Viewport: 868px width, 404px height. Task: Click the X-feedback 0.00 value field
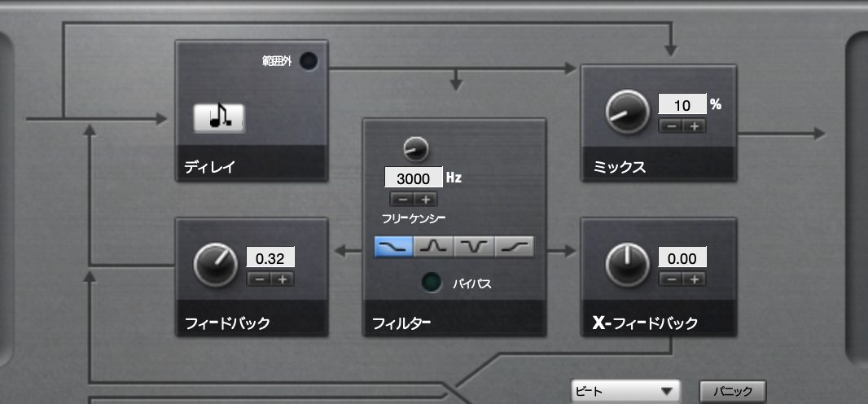pos(682,258)
